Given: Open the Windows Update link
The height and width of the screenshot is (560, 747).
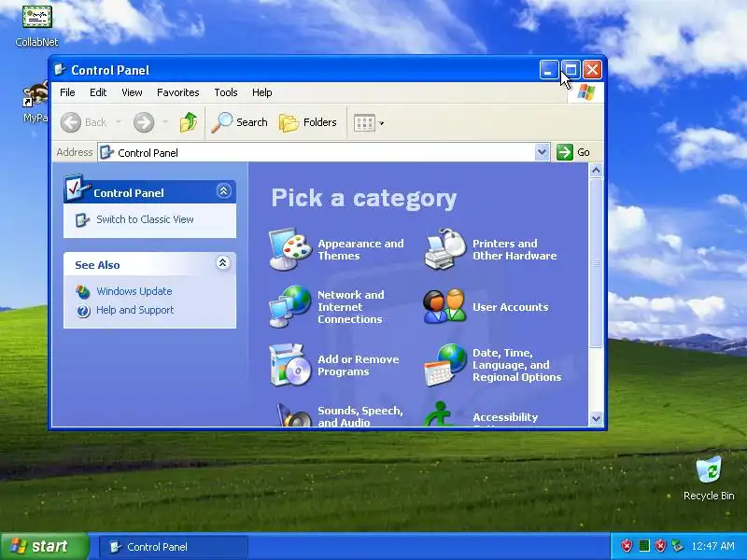Looking at the screenshot, I should (x=134, y=291).
